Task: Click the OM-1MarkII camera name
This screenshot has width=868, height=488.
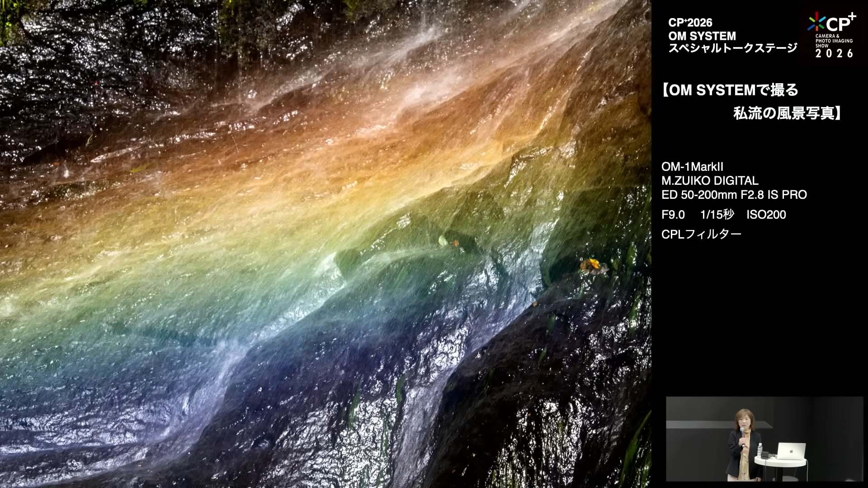Action: [692, 167]
